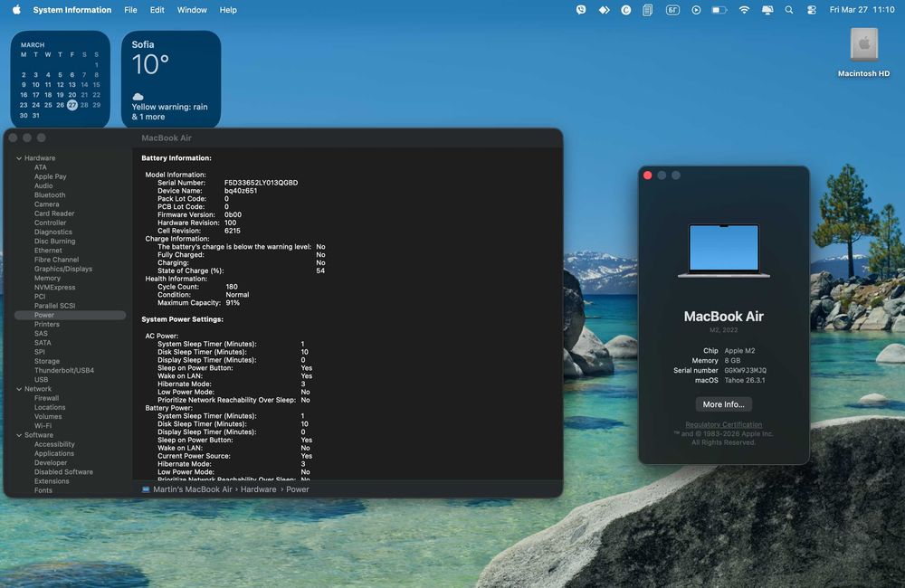The image size is (905, 588).
Task: Click the More Info... button
Action: click(x=723, y=404)
